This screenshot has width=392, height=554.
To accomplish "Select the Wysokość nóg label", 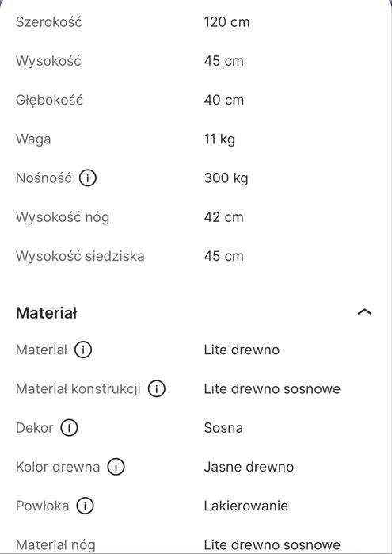I will click(x=63, y=217).
